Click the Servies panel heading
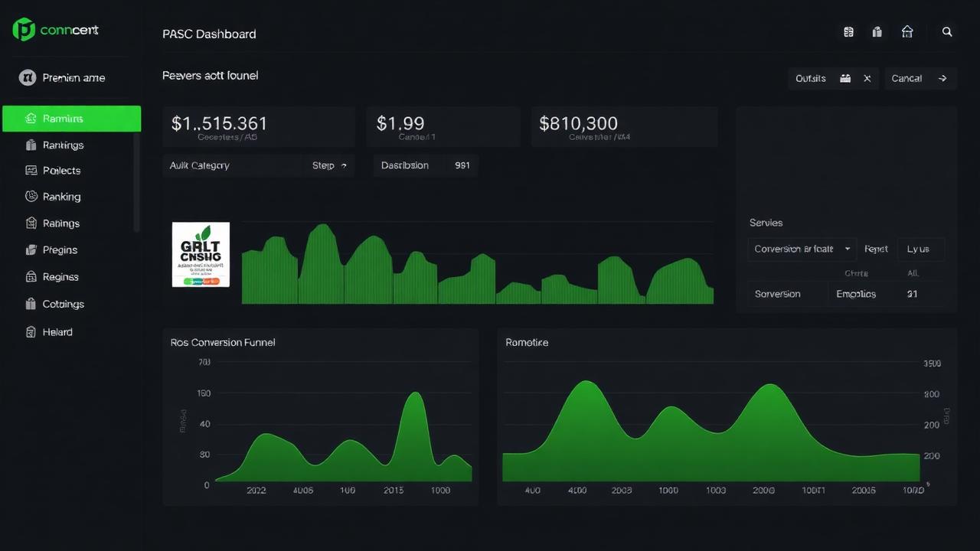Image resolution: width=980 pixels, height=551 pixels. tap(766, 223)
